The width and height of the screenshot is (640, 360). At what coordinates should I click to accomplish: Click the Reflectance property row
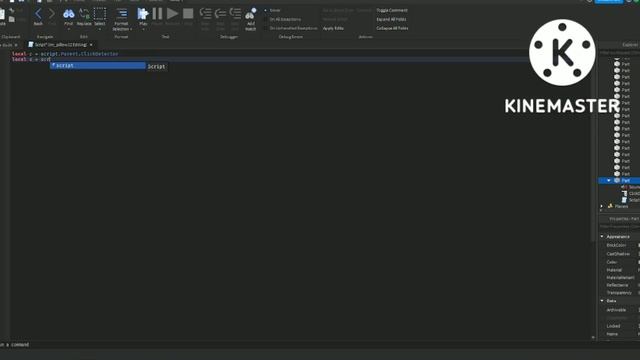click(620, 285)
